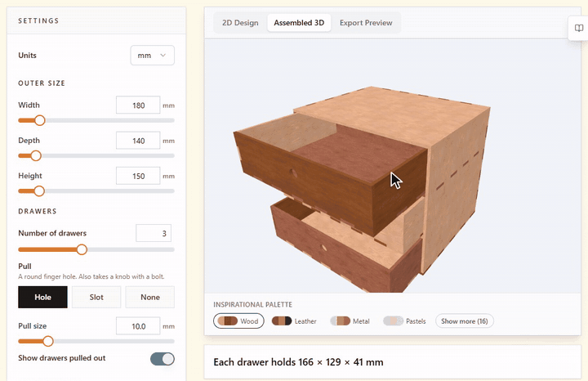Image resolution: width=588 pixels, height=381 pixels.
Task: Click the Pull size value field
Action: [138, 326]
